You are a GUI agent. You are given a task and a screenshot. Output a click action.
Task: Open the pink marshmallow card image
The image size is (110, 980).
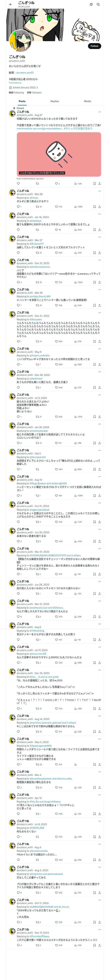pos(59,154)
